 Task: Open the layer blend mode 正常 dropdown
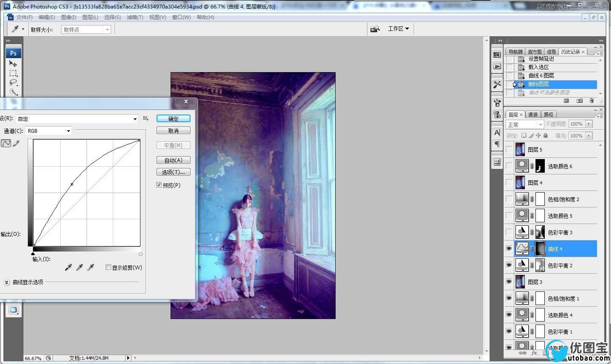click(x=525, y=124)
